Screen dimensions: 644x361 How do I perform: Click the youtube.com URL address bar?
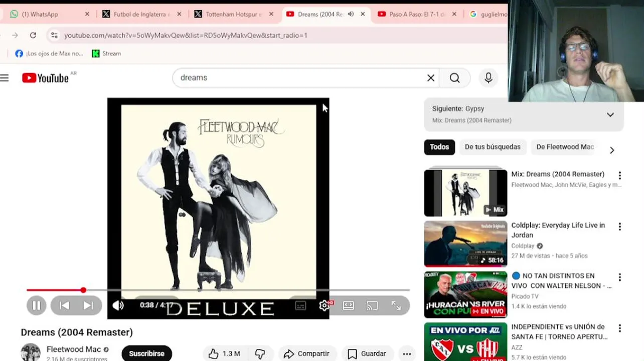[x=186, y=35]
